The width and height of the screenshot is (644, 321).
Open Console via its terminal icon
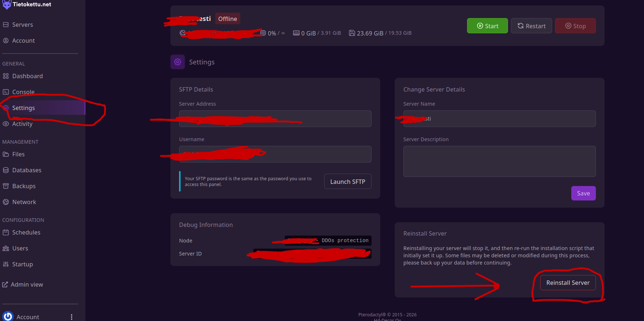6,92
